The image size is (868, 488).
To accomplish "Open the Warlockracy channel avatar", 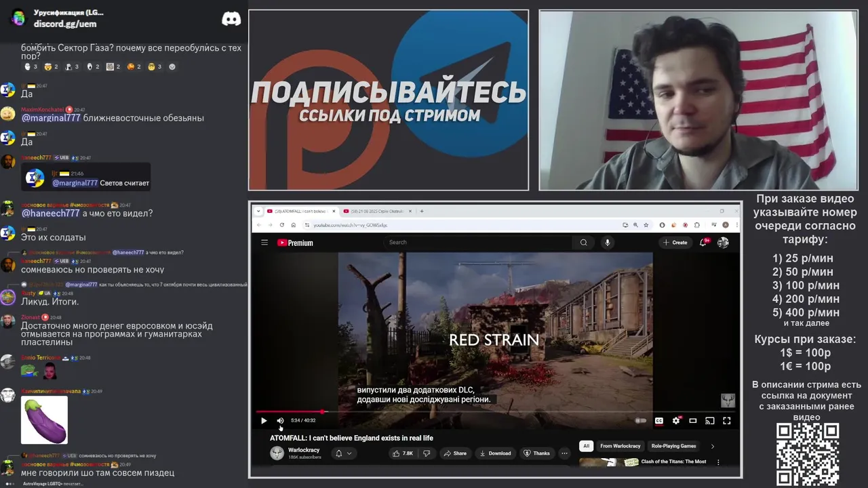I will [277, 453].
